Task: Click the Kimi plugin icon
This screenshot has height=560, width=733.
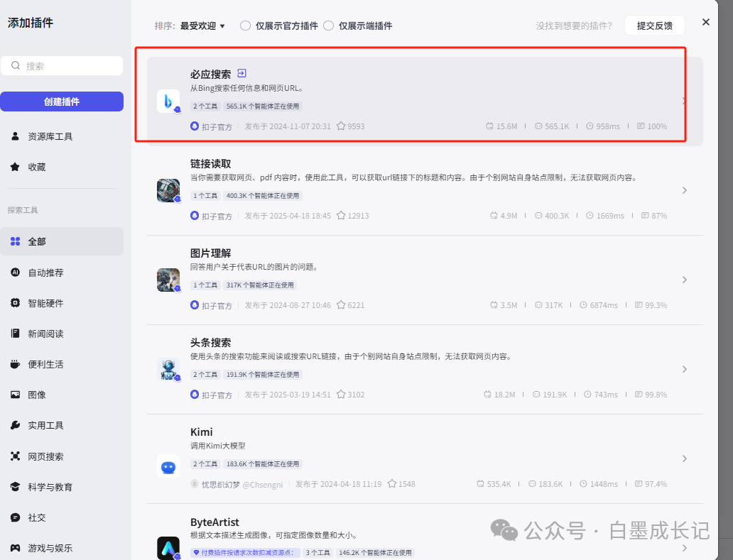Action: [168, 466]
